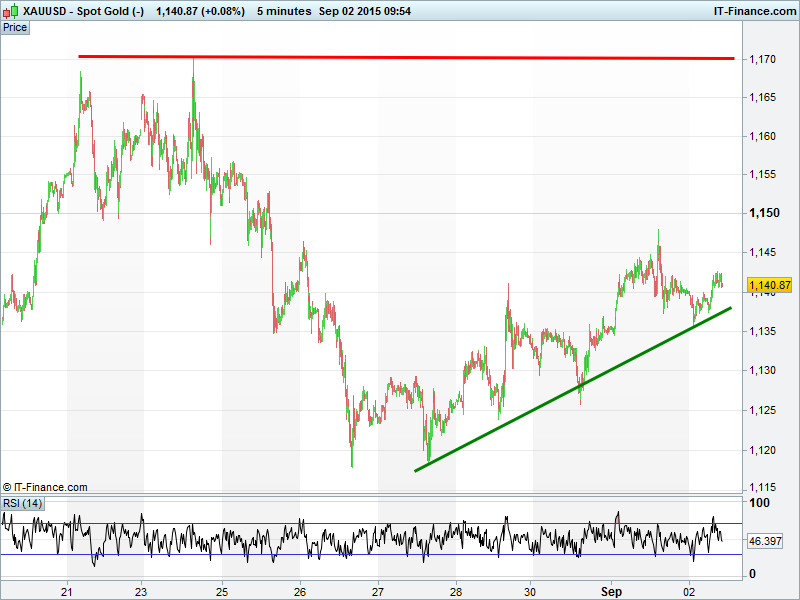Click the RSI (14) indicator label
The height and width of the screenshot is (600, 800).
(x=23, y=503)
